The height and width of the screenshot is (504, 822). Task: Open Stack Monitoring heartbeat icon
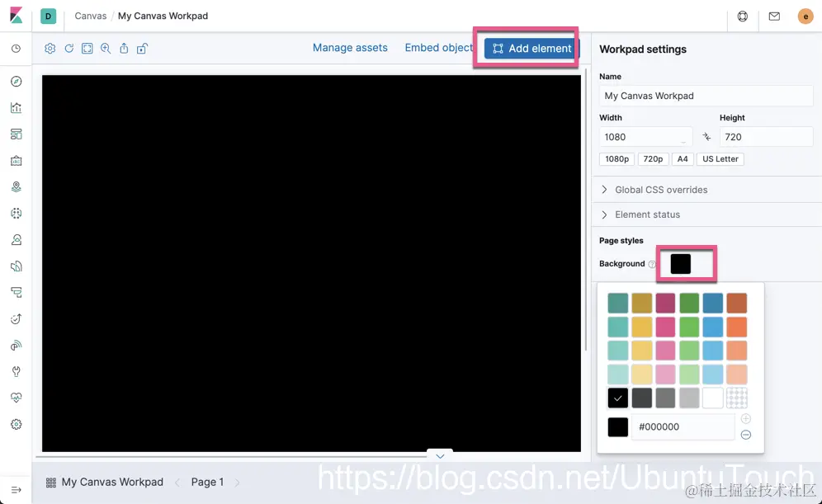pyautogui.click(x=17, y=398)
